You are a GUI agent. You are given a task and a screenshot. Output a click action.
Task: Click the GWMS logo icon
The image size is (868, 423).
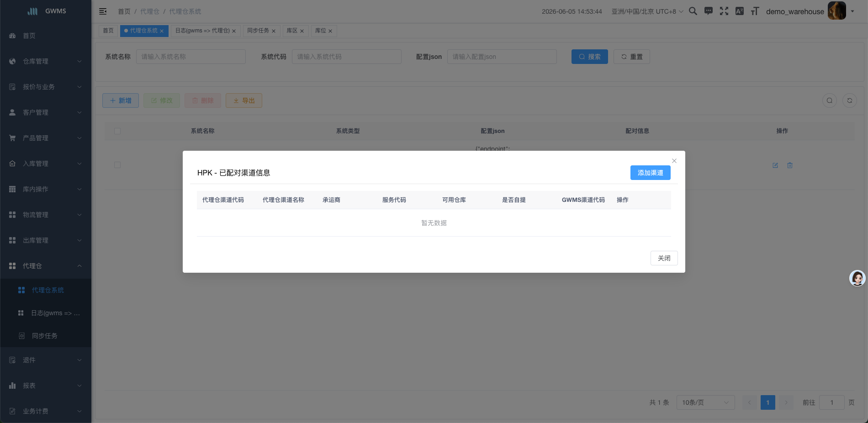pos(32,11)
